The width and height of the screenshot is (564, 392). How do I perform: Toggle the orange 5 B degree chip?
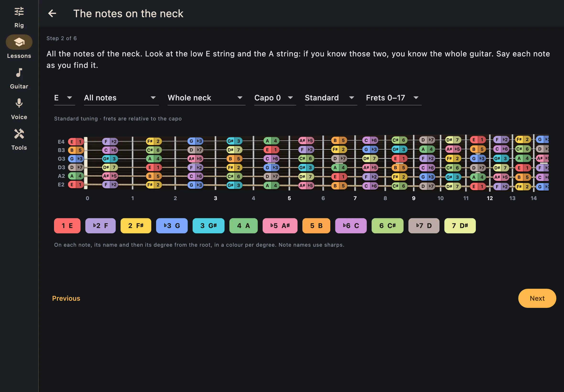point(316,226)
